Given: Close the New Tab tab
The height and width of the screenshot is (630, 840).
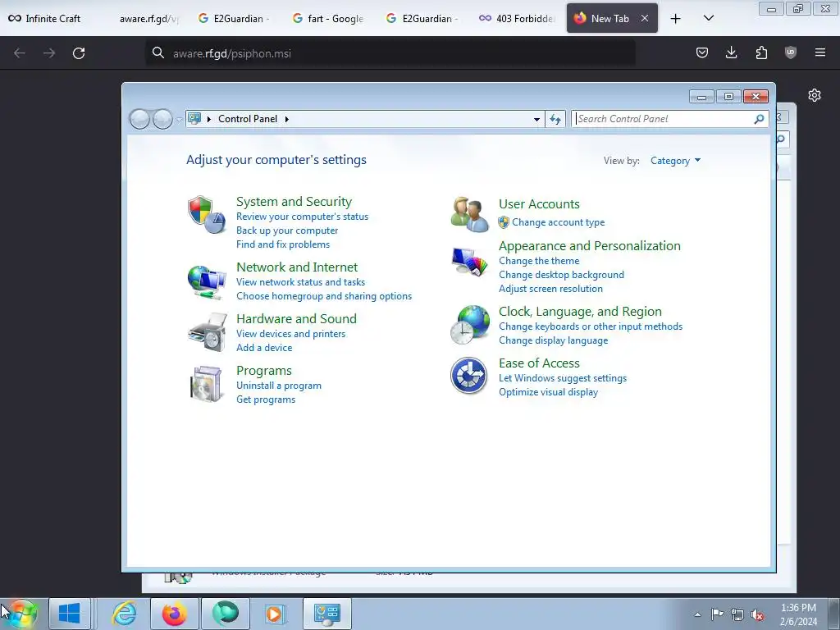Looking at the screenshot, I should tap(645, 18).
